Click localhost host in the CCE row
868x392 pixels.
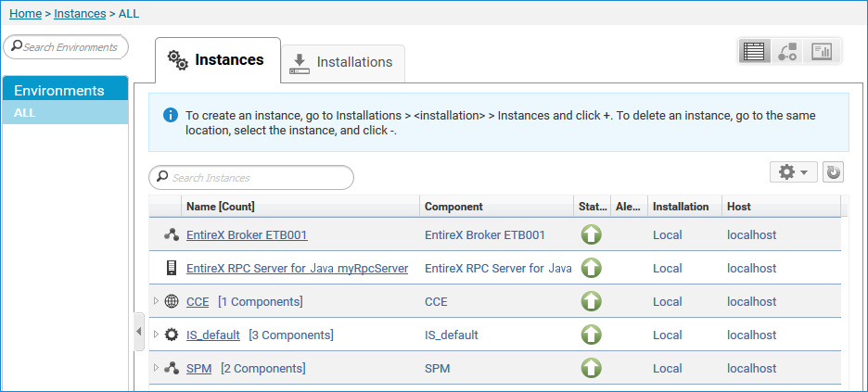click(x=752, y=301)
